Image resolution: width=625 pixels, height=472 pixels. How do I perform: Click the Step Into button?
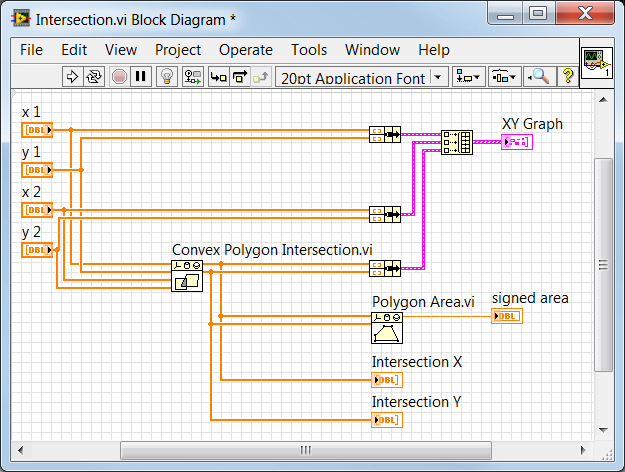219,76
